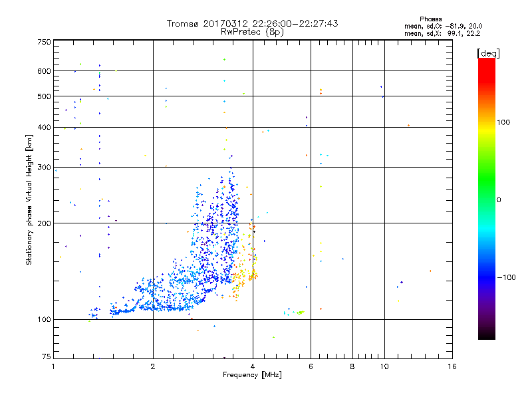Click the colorbar tick label '0'

(499, 200)
